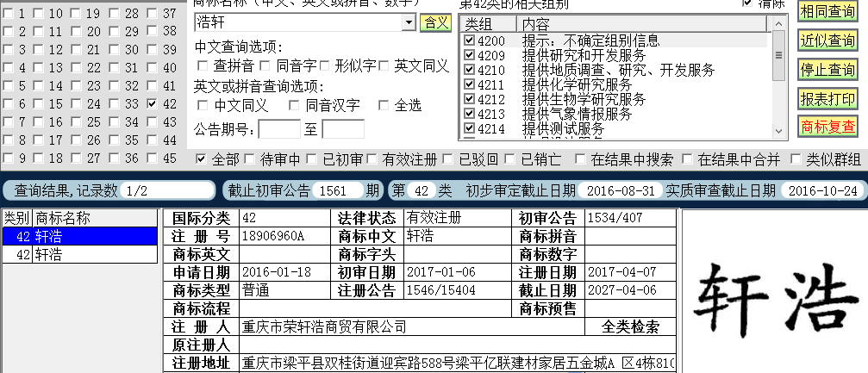The height and width of the screenshot is (373, 868).
Task: Filter by 已驳回 status
Action: (448, 159)
